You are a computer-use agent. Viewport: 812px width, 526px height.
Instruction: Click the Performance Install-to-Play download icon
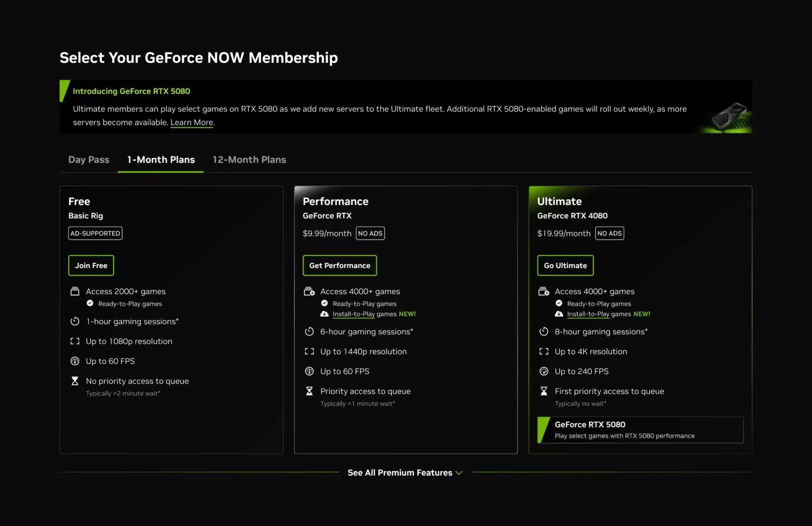[324, 314]
